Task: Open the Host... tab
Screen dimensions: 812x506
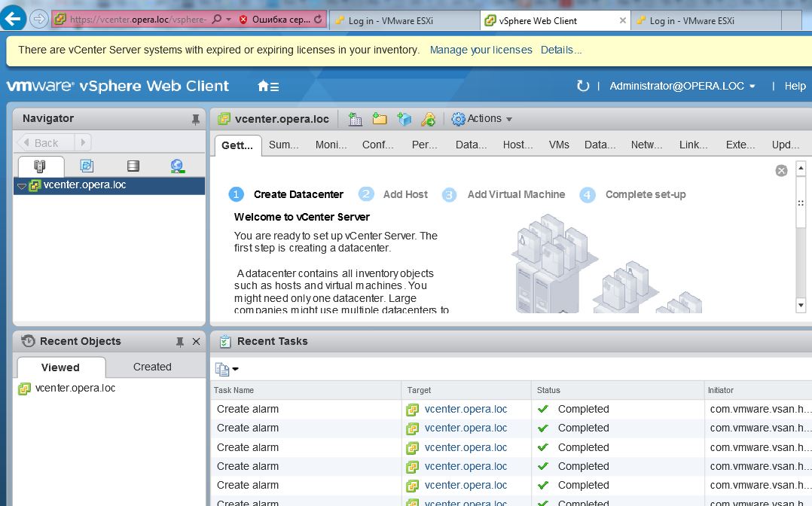Action: click(x=518, y=145)
